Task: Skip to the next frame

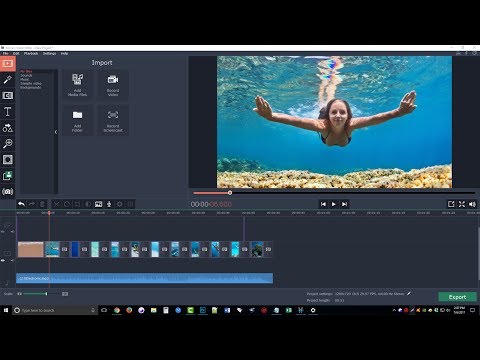Action: pos(344,204)
